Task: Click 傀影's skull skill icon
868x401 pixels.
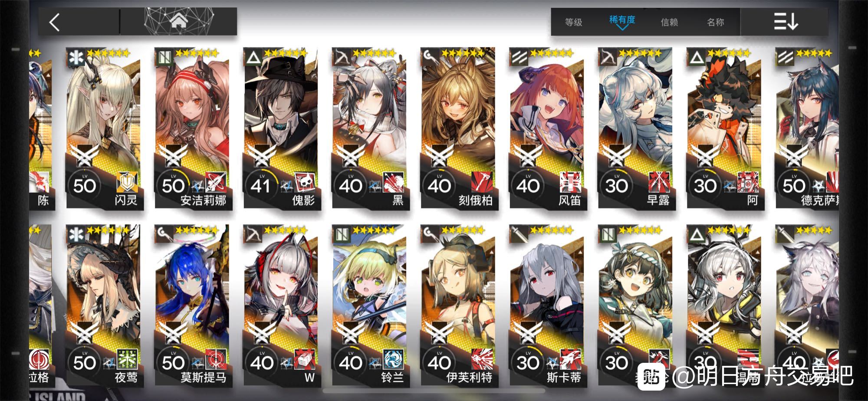Action: pos(305,182)
